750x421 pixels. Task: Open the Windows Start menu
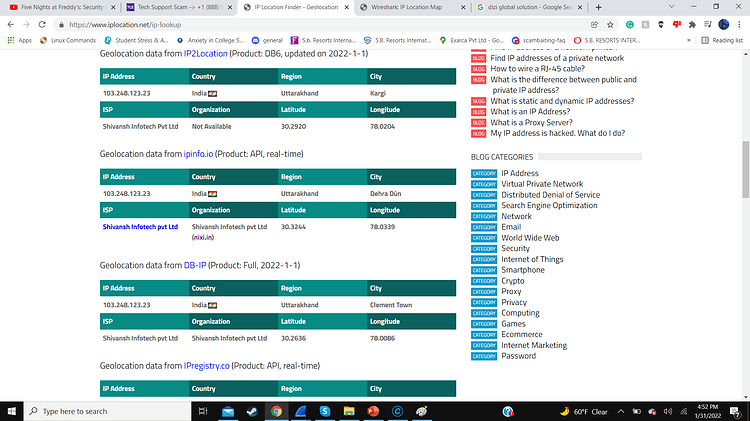point(11,411)
